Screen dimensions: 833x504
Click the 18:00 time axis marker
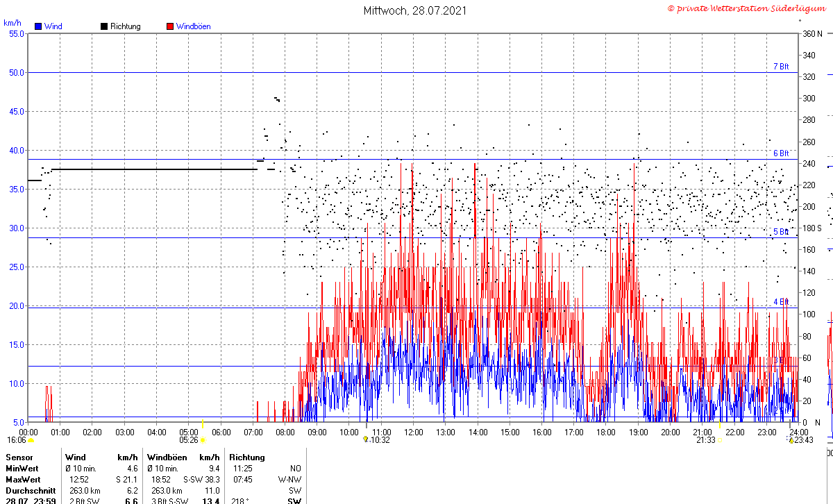coord(606,432)
